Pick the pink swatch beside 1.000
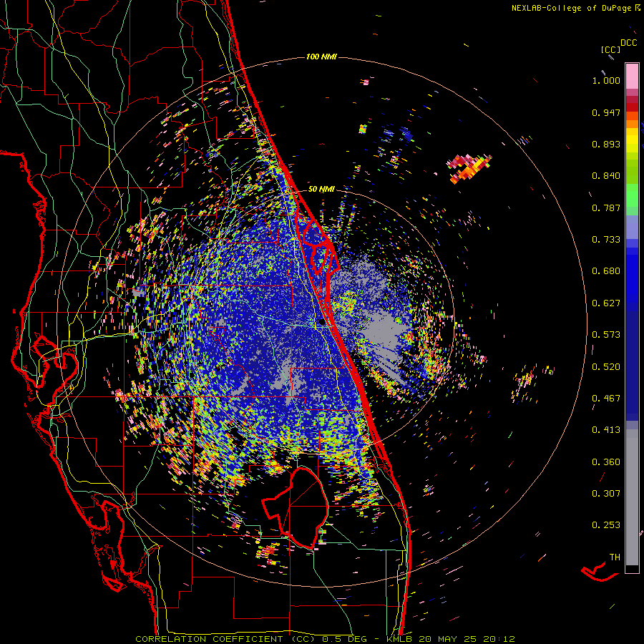Image resolution: width=644 pixels, height=644 pixels. tap(632, 76)
